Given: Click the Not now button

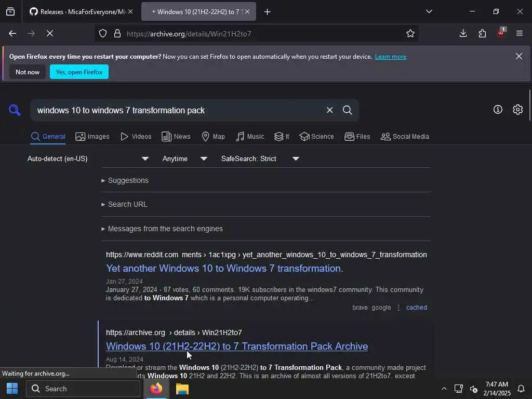Looking at the screenshot, I should pos(28,72).
